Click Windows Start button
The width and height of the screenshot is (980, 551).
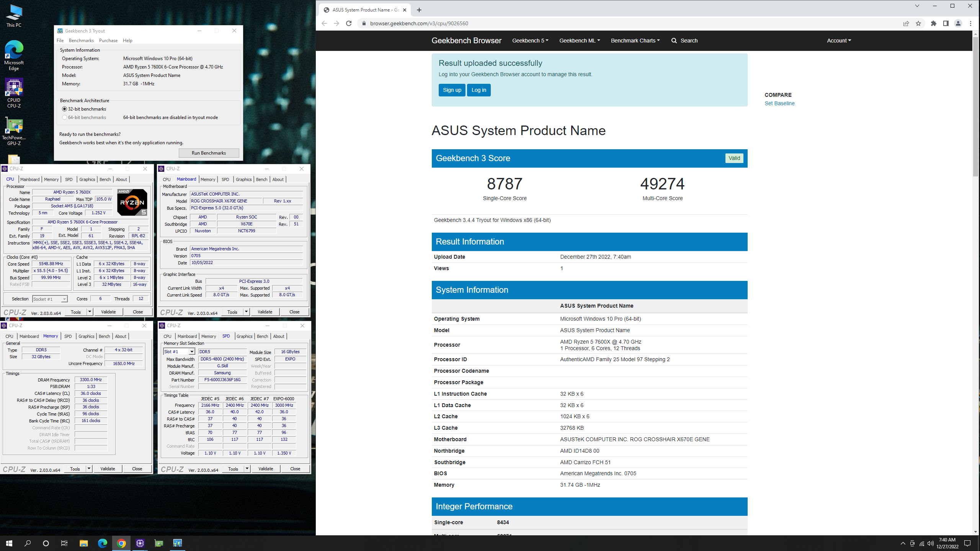click(x=9, y=543)
